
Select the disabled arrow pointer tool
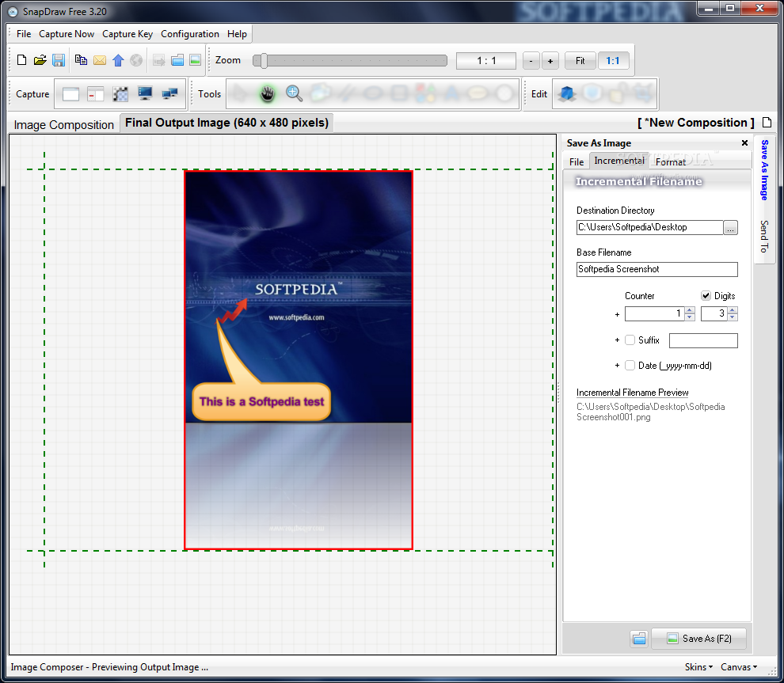point(240,93)
